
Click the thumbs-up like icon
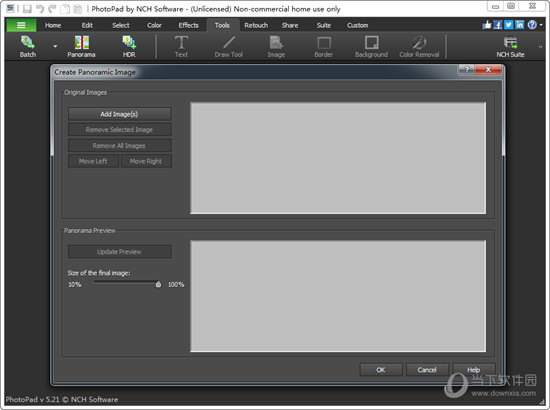click(487, 25)
